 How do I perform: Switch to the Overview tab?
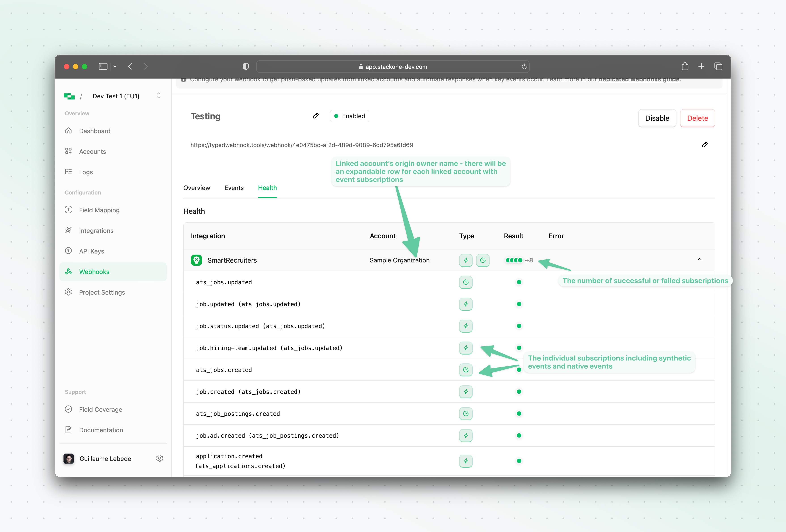click(196, 188)
